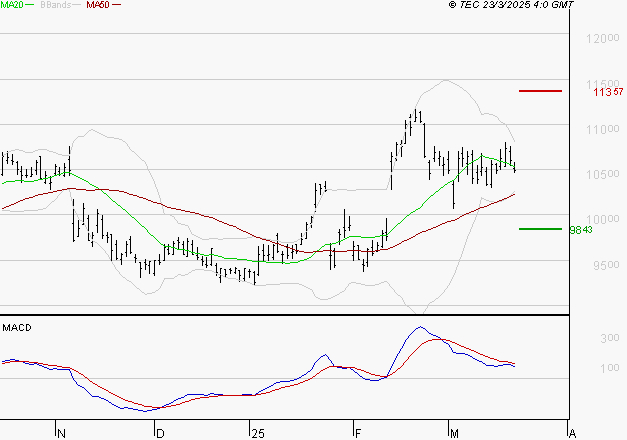Image resolution: width=627 pixels, height=440 pixels.
Task: Click the 300 MACD axis label
Action: (610, 338)
